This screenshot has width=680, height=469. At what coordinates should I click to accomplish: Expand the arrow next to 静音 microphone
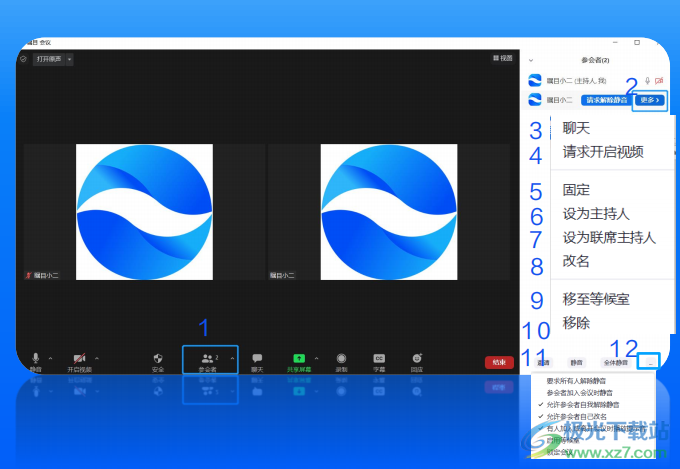(x=52, y=358)
